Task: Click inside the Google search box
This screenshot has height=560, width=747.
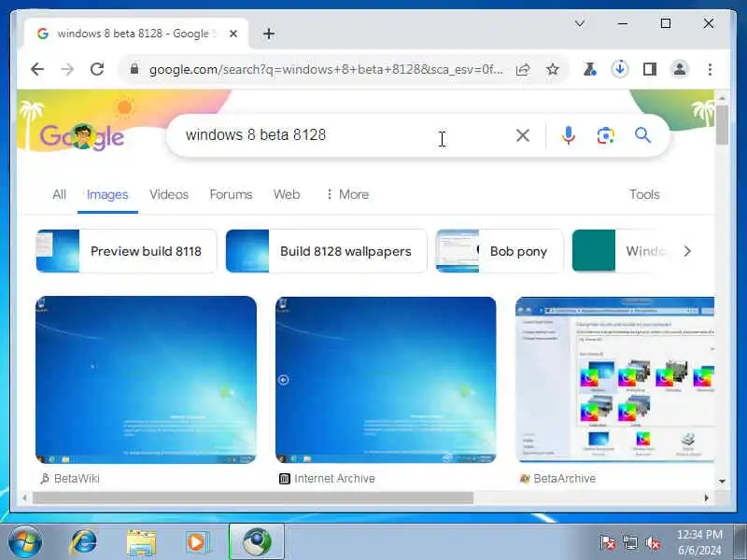Action: click(343, 135)
